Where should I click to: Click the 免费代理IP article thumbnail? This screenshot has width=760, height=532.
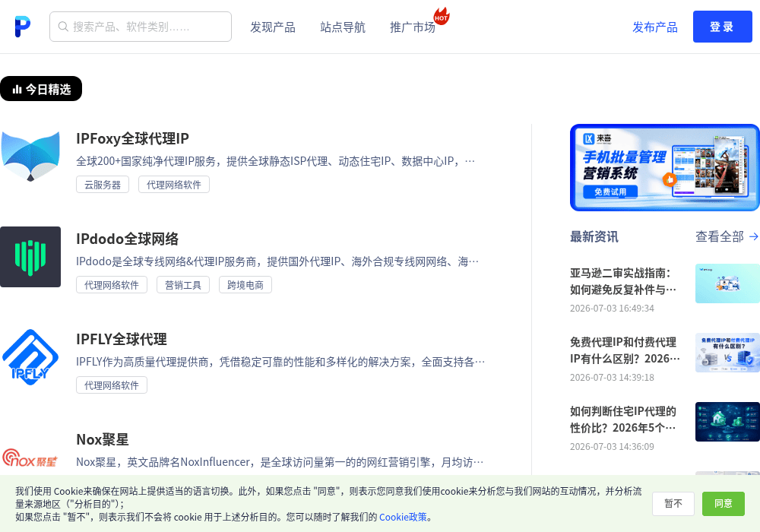(727, 353)
